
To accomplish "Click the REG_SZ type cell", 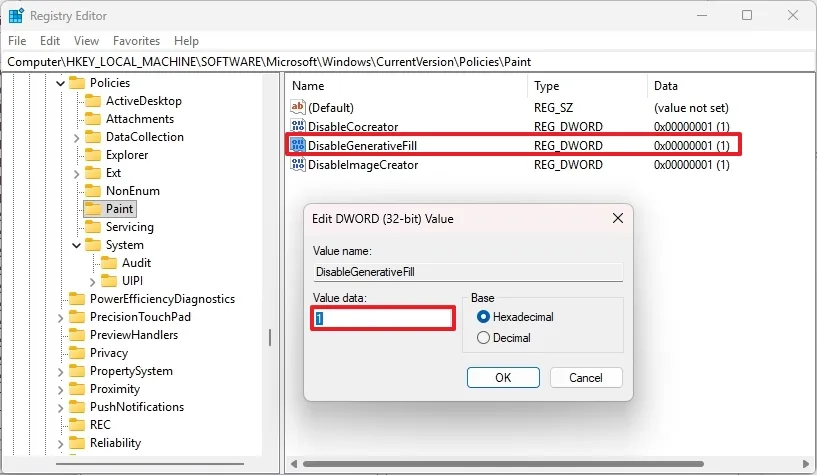I will click(x=553, y=108).
